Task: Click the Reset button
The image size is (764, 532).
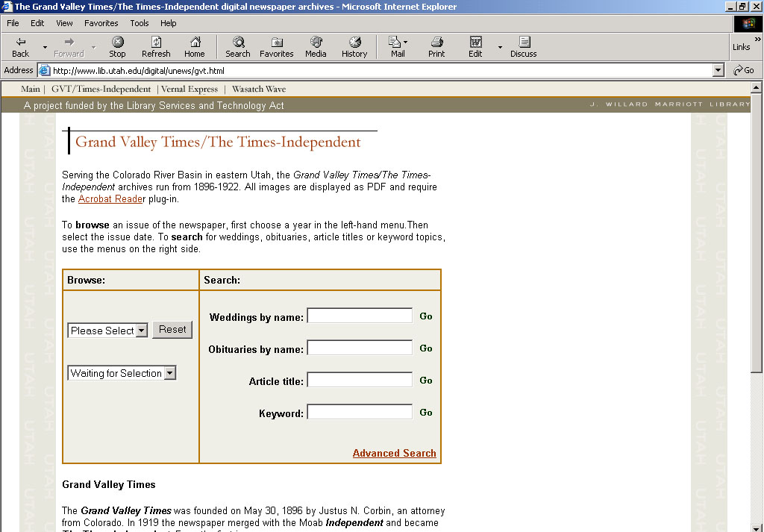Action: (172, 329)
